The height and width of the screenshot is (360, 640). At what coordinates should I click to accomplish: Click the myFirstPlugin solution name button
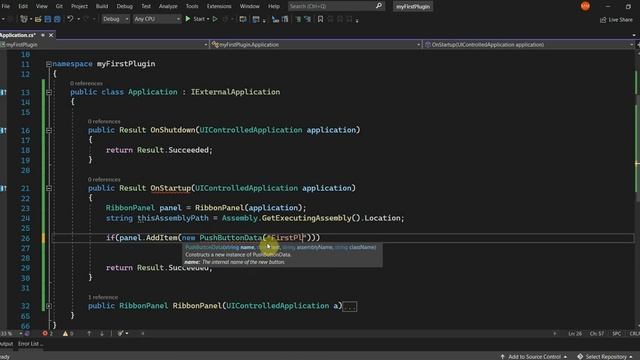coord(413,7)
